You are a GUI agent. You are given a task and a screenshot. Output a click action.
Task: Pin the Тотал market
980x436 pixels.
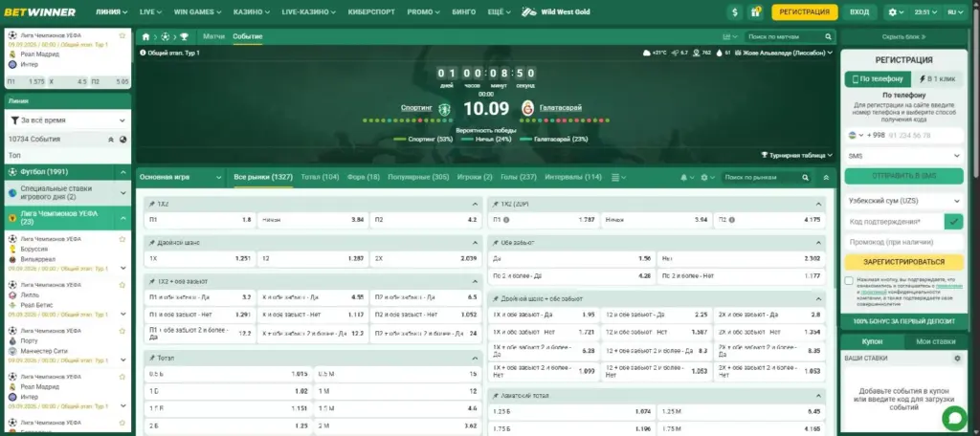pos(152,359)
